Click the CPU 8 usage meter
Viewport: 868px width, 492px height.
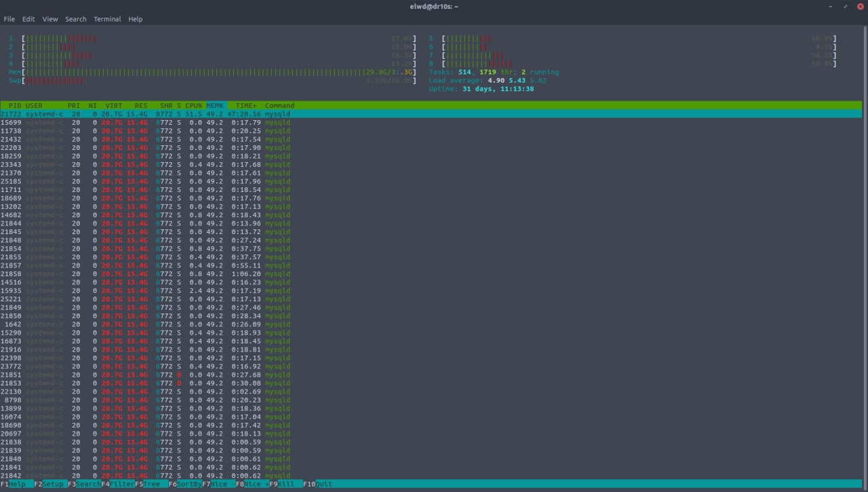coord(632,64)
